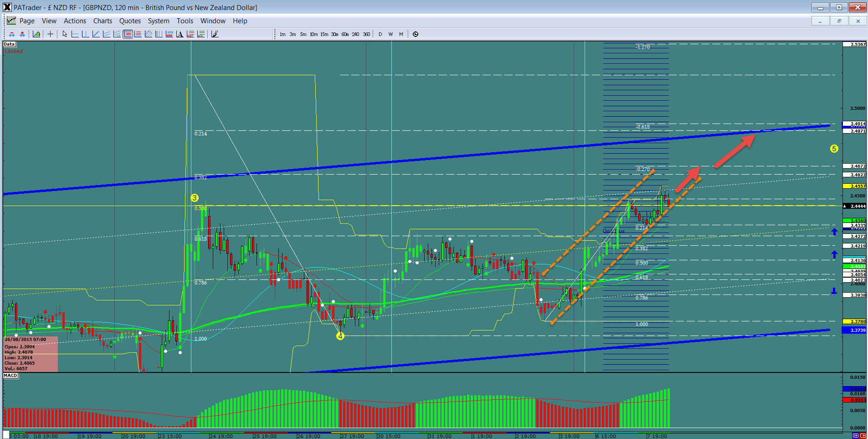Select the LR regression channel tool

(x=117, y=34)
